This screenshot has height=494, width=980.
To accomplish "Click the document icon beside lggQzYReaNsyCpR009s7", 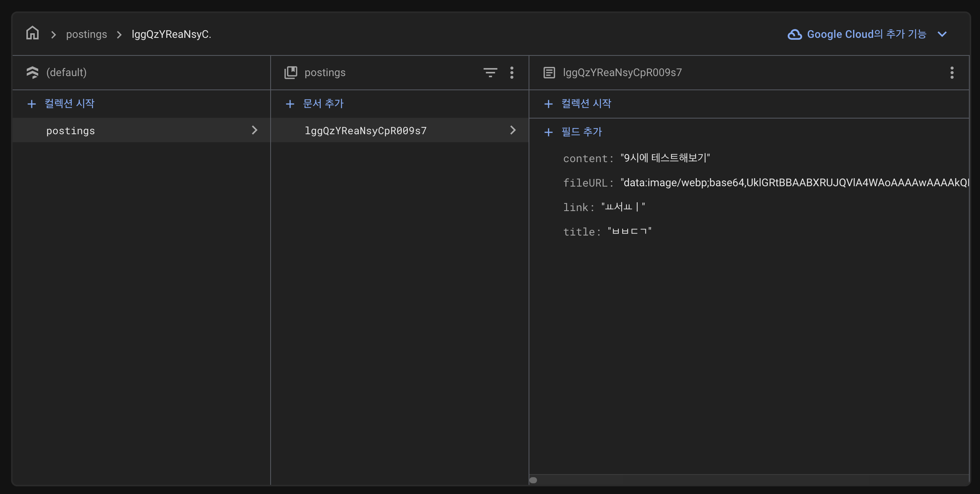I will coord(549,72).
